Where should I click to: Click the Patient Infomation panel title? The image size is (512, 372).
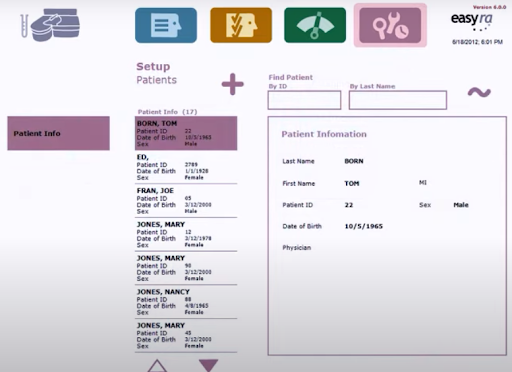[x=324, y=134]
